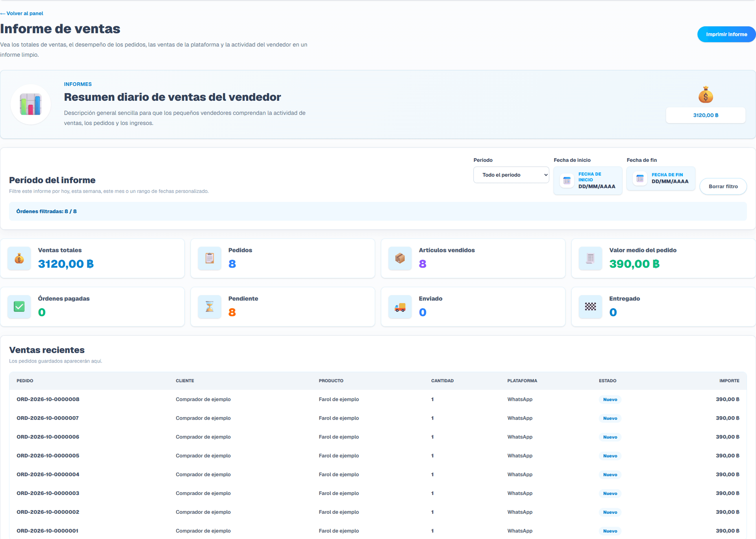The width and height of the screenshot is (756, 539).
Task: Click the Entregado checkered flag icon
Action: [590, 307]
